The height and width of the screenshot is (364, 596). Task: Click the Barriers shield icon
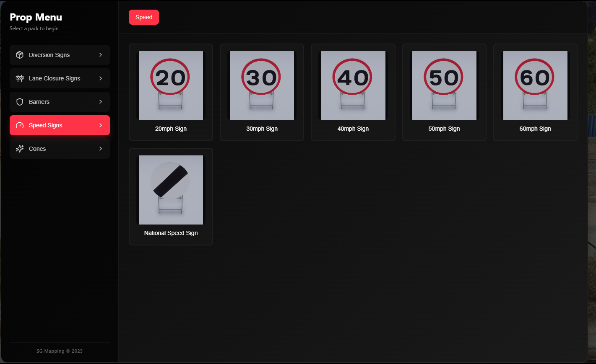coord(20,102)
